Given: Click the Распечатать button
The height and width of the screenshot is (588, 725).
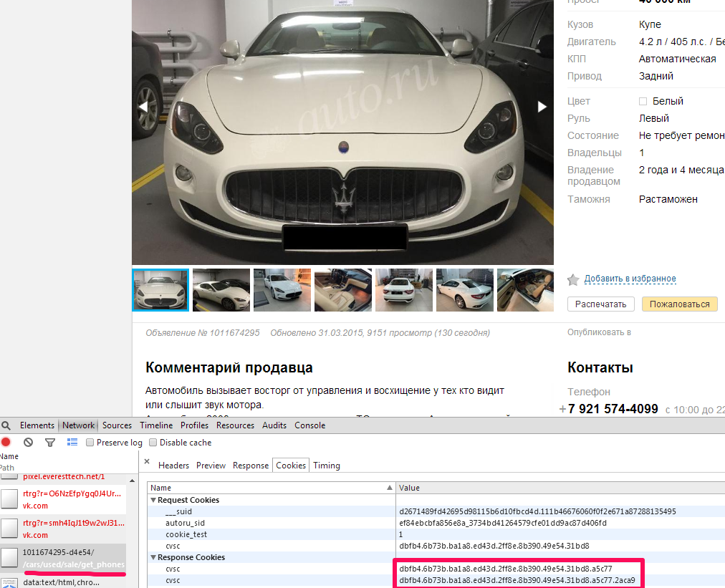Looking at the screenshot, I should (600, 304).
